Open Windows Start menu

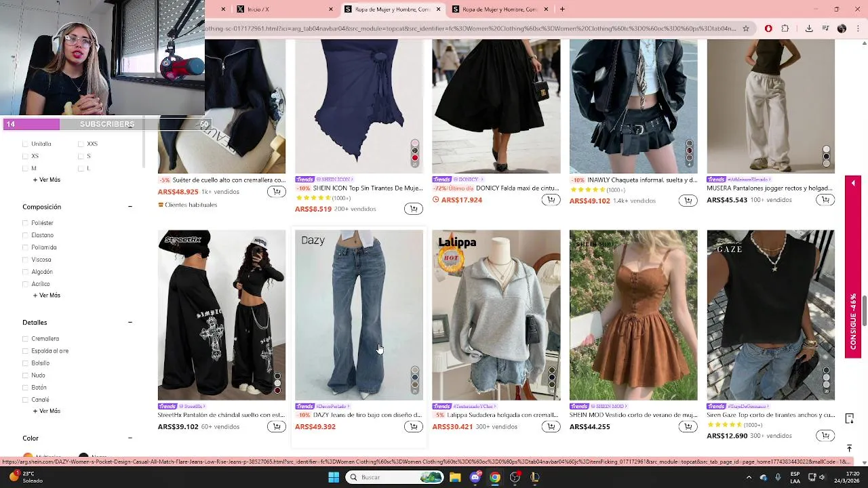point(334,477)
